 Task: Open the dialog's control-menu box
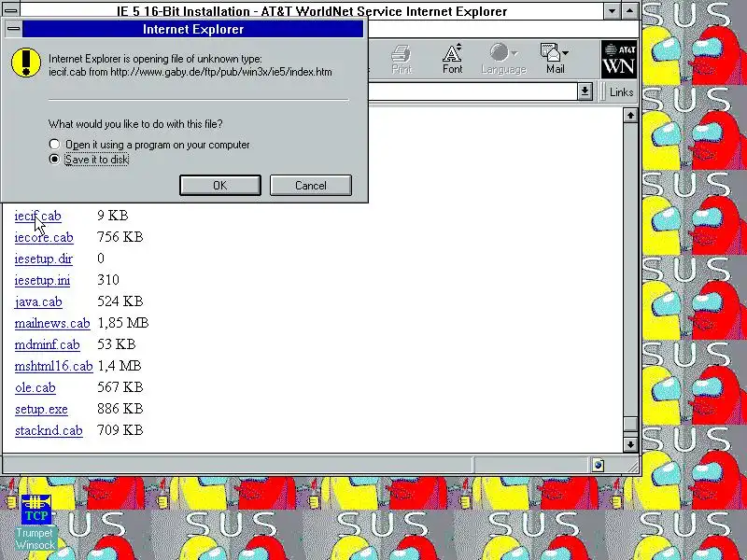click(13, 29)
